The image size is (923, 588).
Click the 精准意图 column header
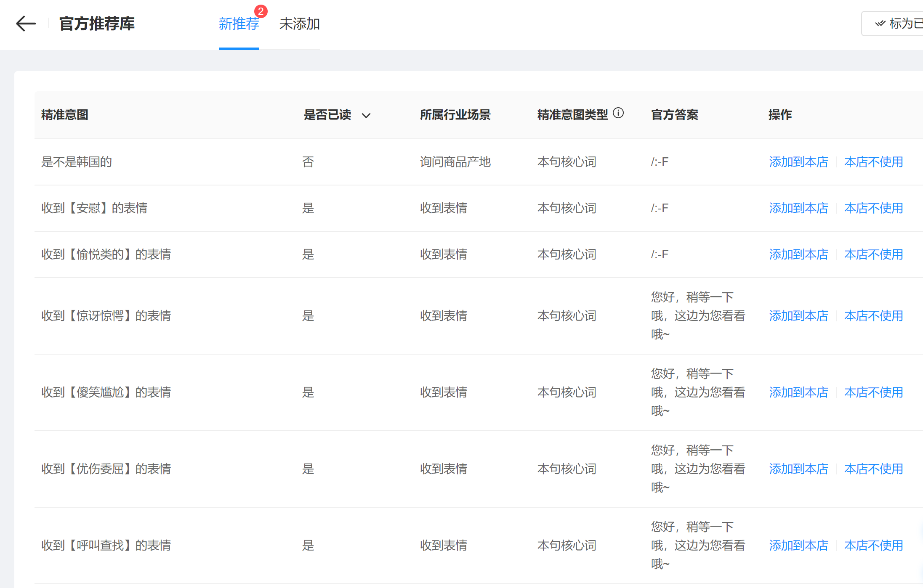click(x=65, y=115)
